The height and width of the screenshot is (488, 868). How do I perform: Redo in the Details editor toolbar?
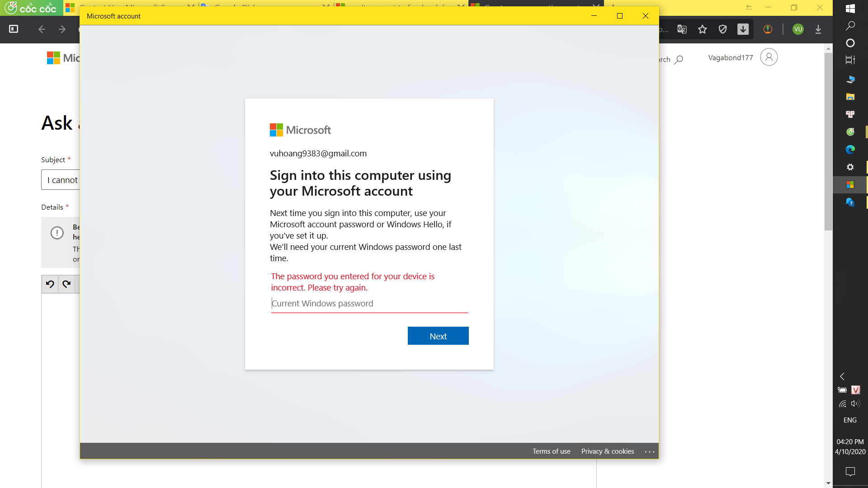[66, 284]
